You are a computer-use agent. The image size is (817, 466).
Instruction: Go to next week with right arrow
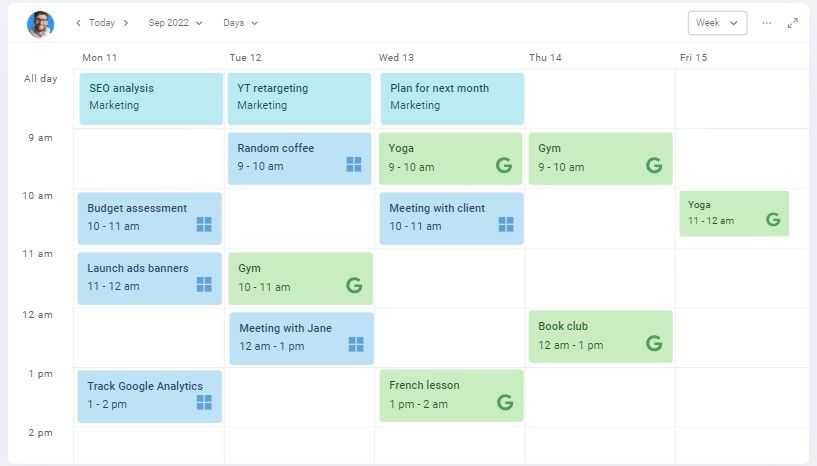click(x=126, y=23)
